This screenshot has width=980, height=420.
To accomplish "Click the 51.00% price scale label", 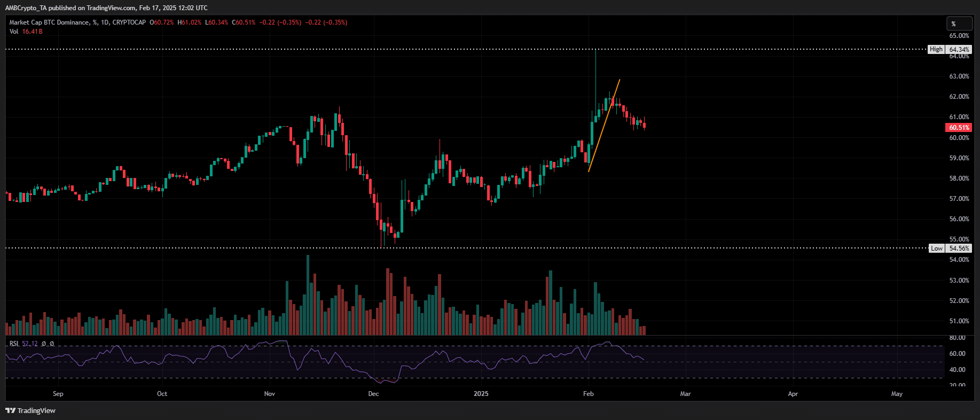I will pyautogui.click(x=959, y=321).
